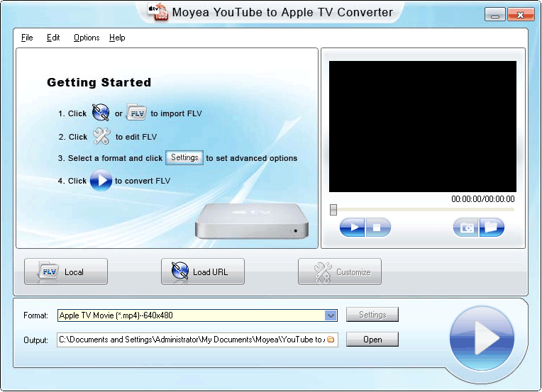The image size is (542, 392).
Task: Start conversion with the large blue play button
Action: [x=482, y=338]
